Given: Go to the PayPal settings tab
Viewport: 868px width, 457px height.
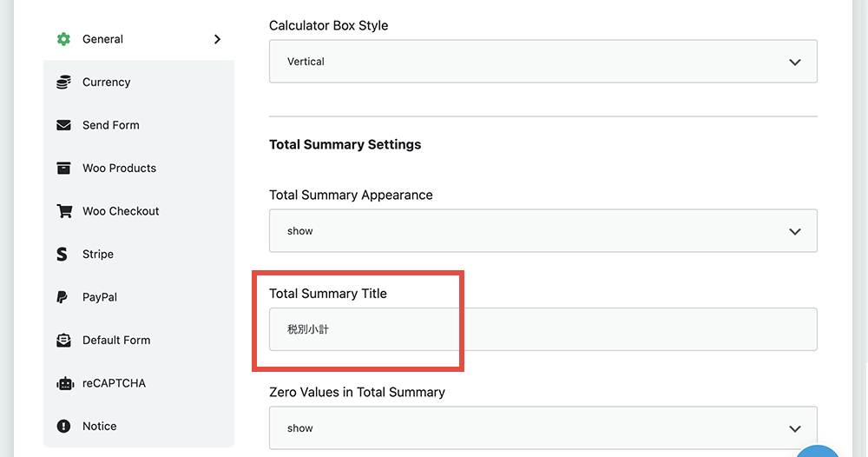Looking at the screenshot, I should 138,297.
